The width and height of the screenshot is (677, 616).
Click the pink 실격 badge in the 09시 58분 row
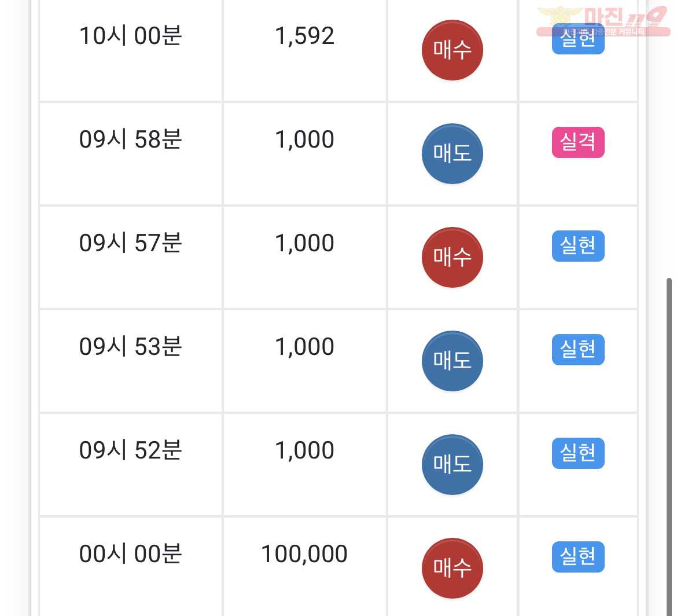577,142
